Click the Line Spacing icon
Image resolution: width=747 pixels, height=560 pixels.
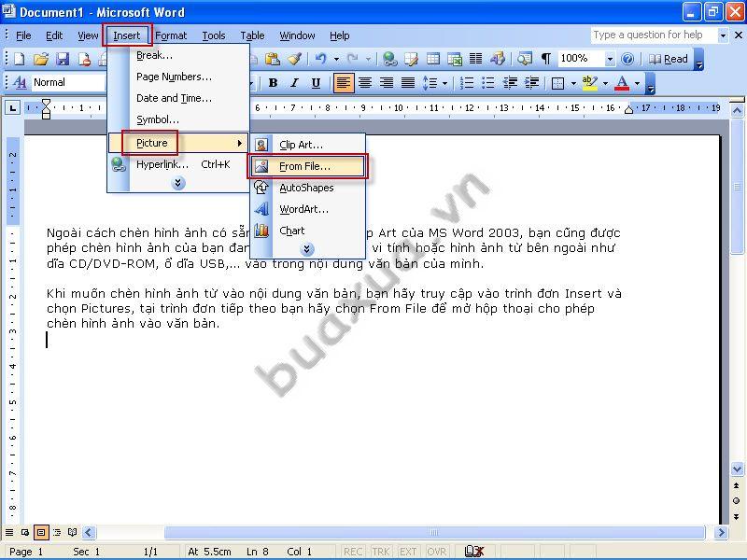pyautogui.click(x=430, y=83)
